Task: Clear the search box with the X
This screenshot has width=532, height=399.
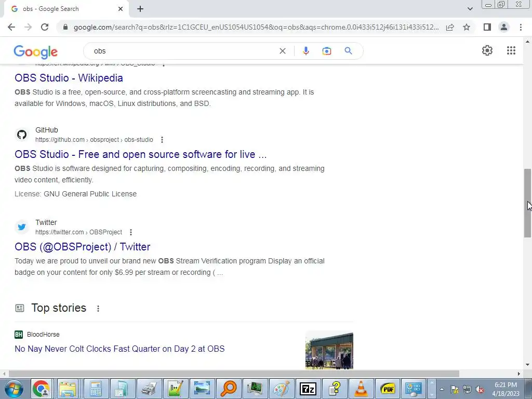Action: tap(282, 51)
